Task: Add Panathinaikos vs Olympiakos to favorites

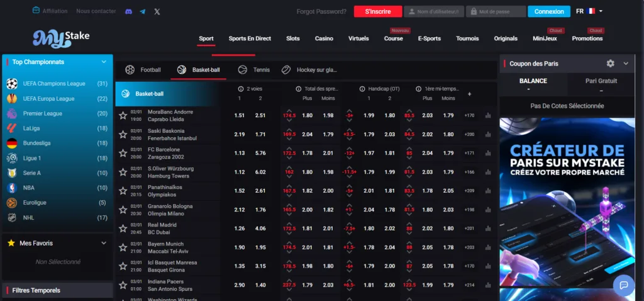Action: click(x=123, y=191)
